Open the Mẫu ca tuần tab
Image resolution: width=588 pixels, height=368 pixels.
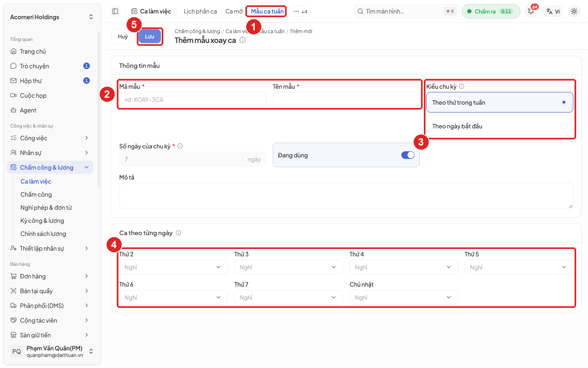point(267,11)
